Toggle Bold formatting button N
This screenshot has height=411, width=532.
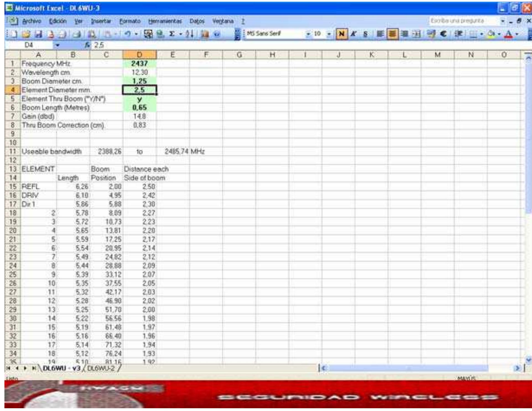(x=341, y=34)
